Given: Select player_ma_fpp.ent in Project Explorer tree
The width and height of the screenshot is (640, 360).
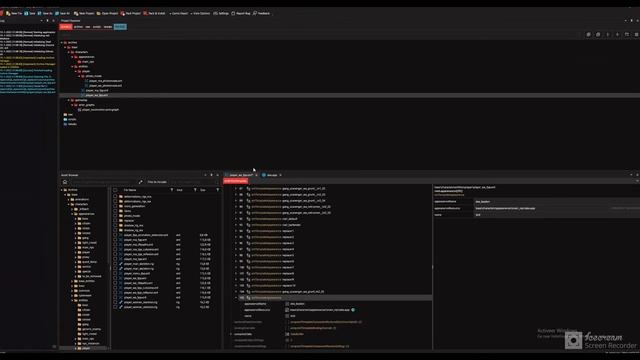Looking at the screenshot, I should point(98,91).
